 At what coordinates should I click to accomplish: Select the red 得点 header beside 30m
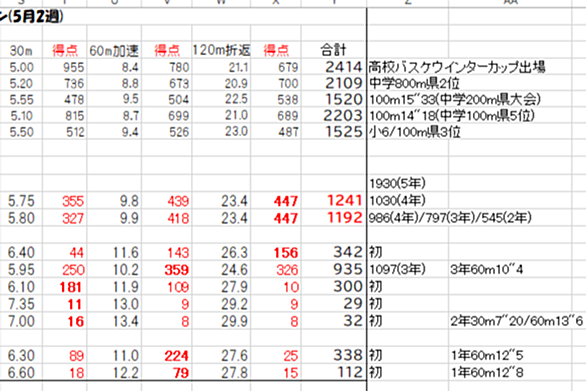tap(65, 50)
